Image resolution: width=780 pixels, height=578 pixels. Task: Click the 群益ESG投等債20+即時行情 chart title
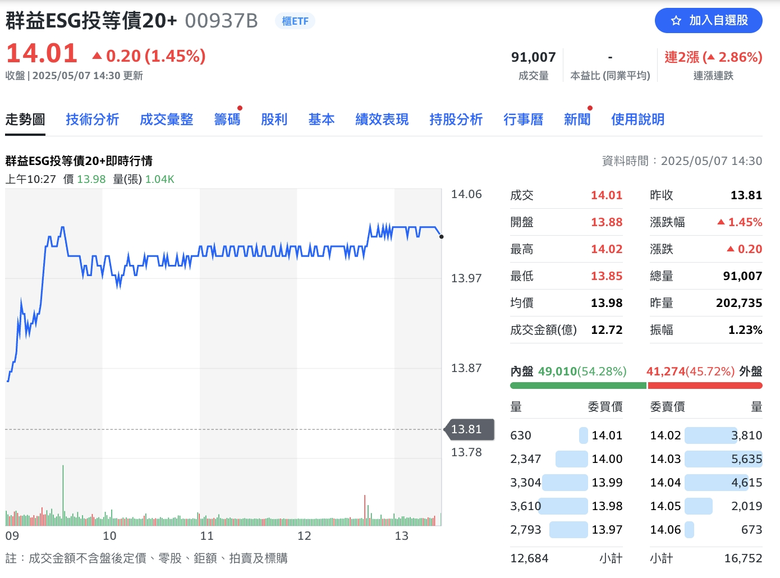point(79,161)
